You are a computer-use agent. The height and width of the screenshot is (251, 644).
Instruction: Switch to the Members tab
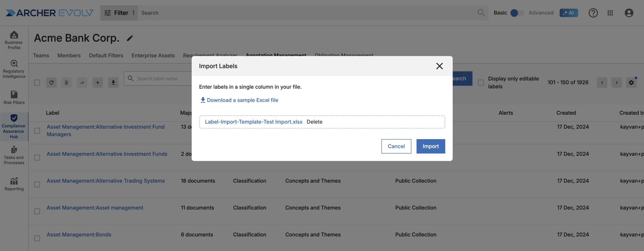(x=69, y=55)
